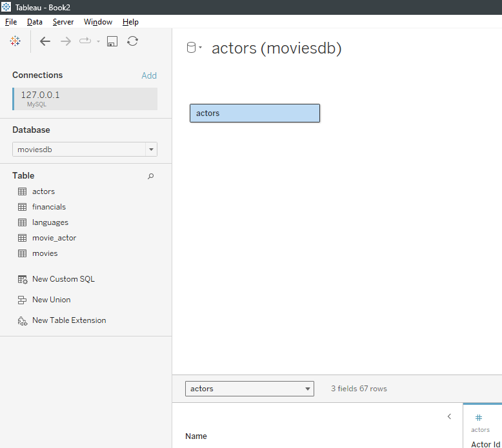Collapse the metadata pane with left chevron
This screenshot has height=448, width=502.
[x=449, y=416]
